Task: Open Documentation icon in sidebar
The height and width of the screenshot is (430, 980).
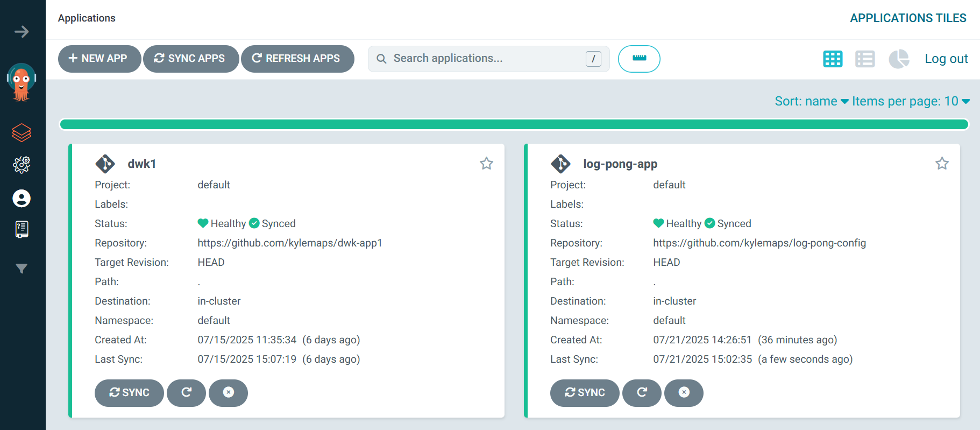Action: click(22, 230)
